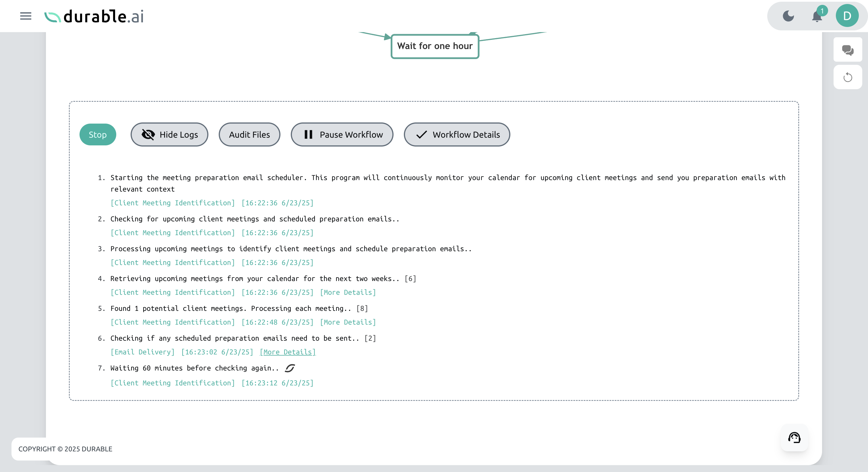Open Audit Files

click(249, 134)
